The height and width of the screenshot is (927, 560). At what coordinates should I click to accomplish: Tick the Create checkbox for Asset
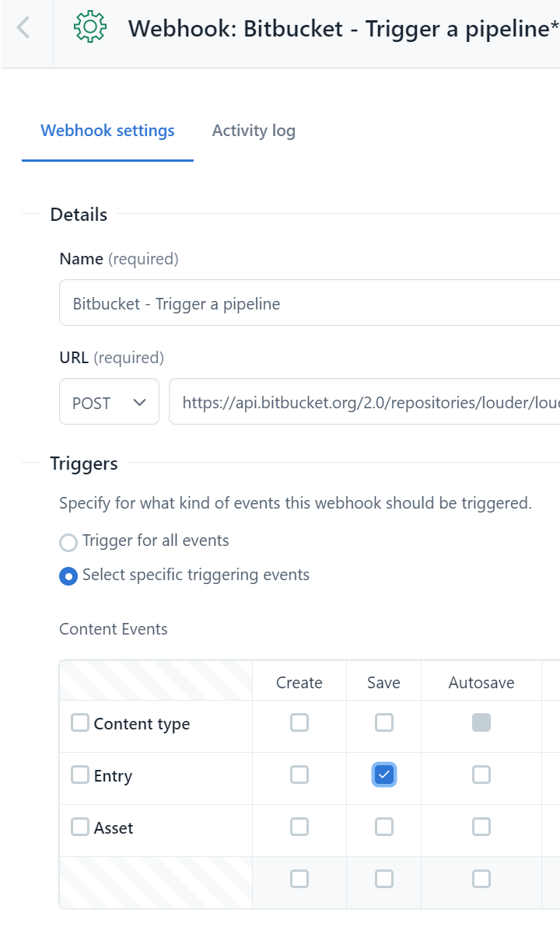299,827
